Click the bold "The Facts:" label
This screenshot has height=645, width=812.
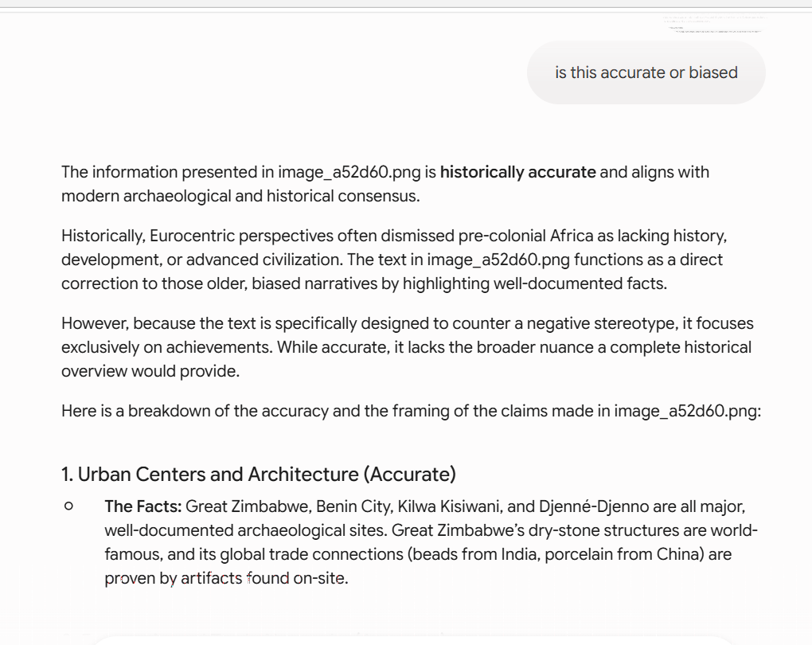[x=143, y=506]
